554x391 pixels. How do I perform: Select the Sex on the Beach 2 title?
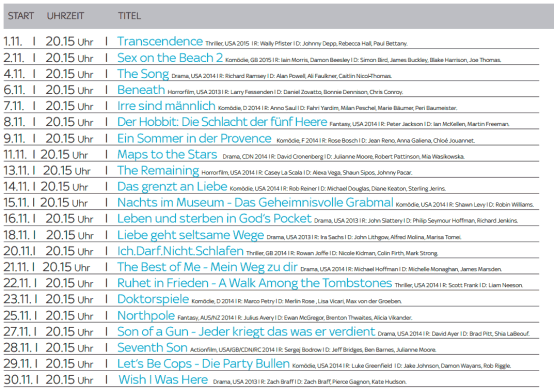(x=170, y=58)
